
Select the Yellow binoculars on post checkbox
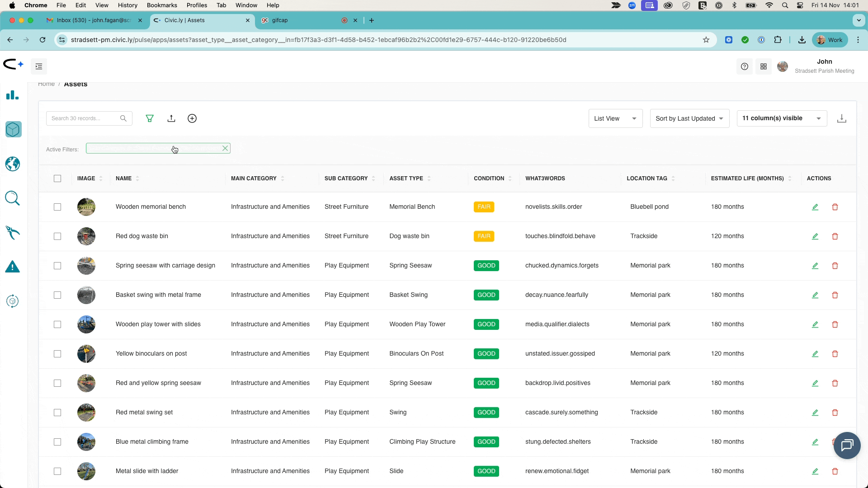(x=57, y=354)
